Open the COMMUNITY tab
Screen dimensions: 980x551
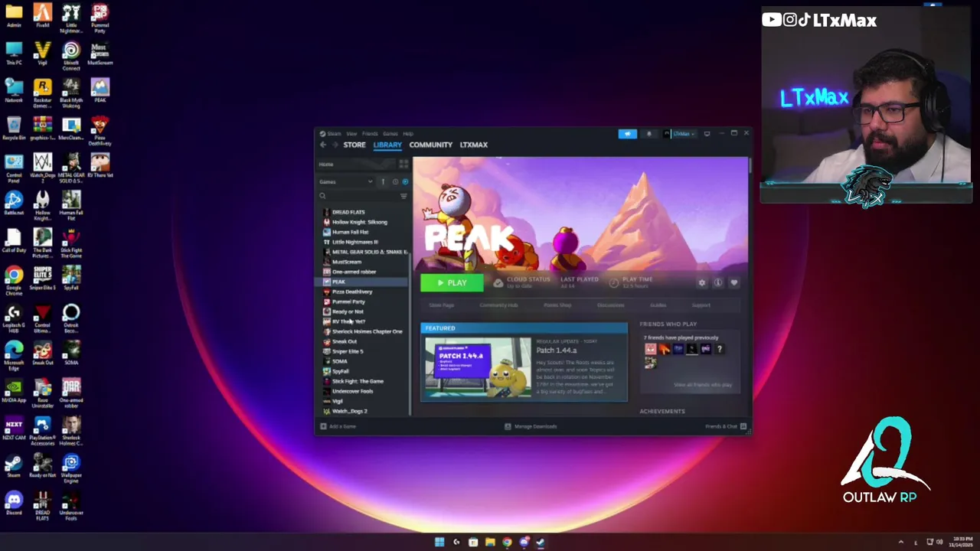[x=430, y=145]
